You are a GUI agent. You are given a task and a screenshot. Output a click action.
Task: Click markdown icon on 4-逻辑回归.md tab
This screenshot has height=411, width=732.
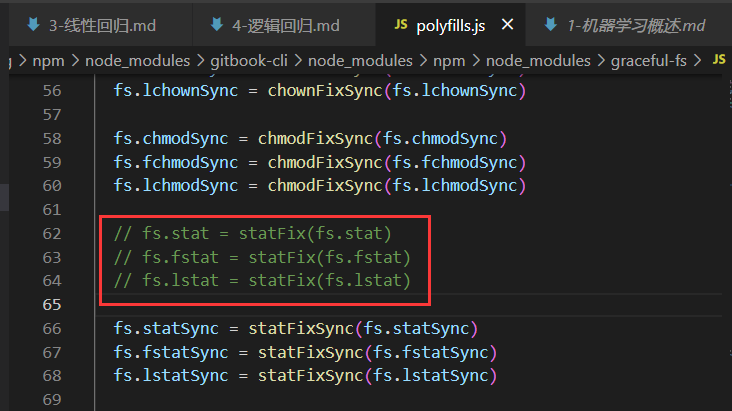tap(217, 24)
